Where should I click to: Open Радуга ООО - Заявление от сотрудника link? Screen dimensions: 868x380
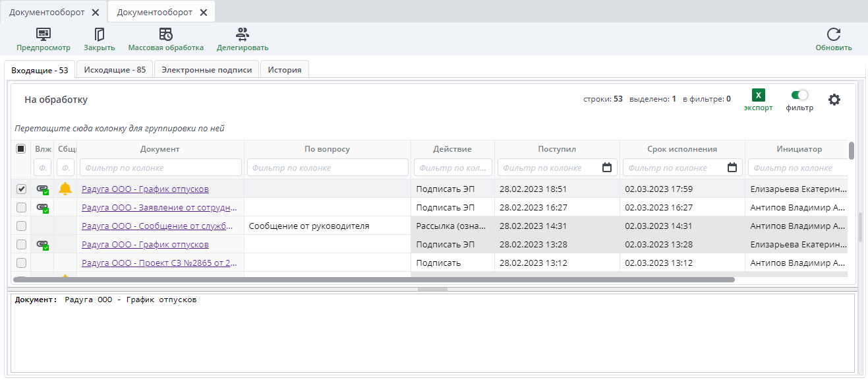(x=159, y=208)
